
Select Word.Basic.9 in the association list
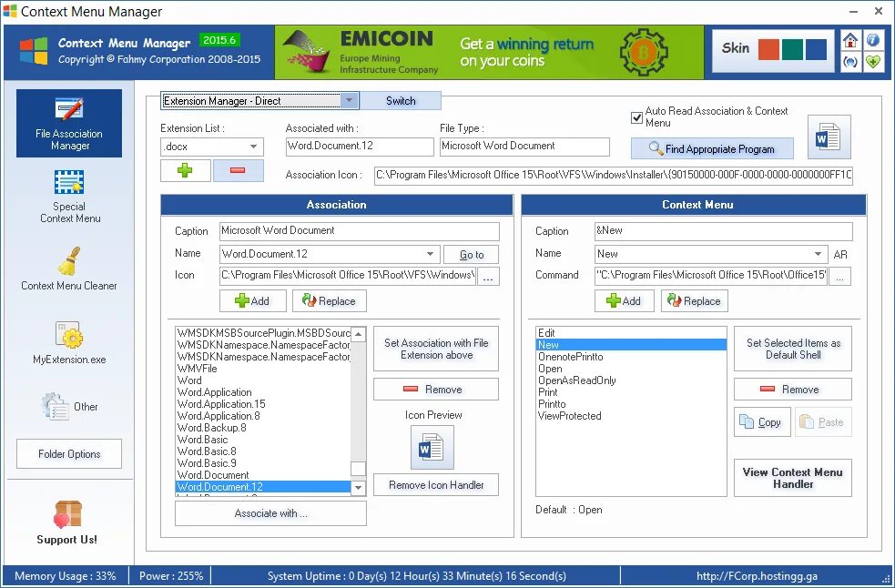[x=263, y=463]
